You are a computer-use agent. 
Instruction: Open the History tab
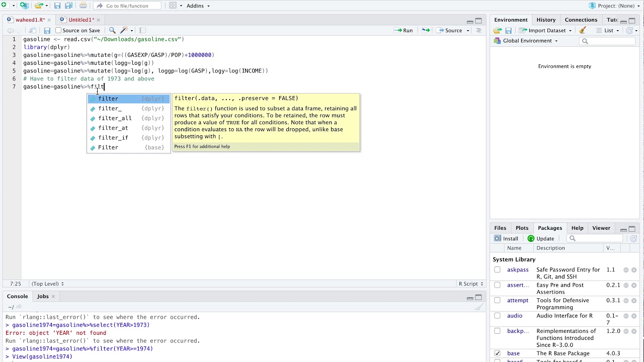point(546,20)
